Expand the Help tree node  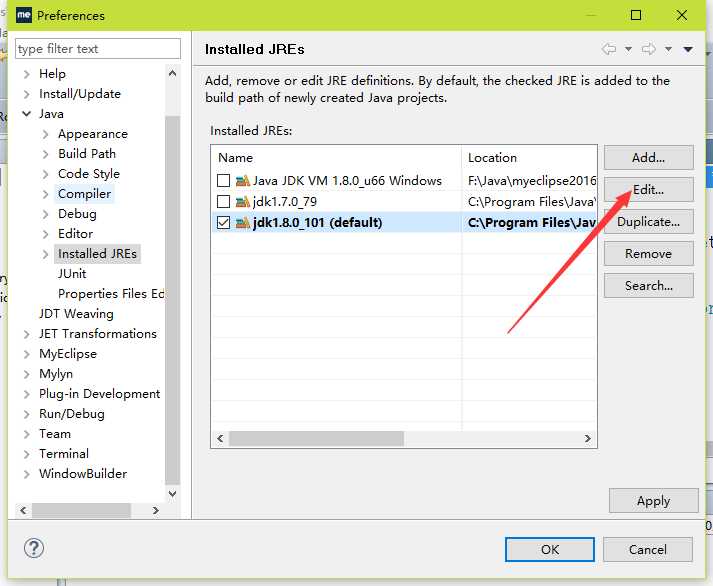(27, 74)
